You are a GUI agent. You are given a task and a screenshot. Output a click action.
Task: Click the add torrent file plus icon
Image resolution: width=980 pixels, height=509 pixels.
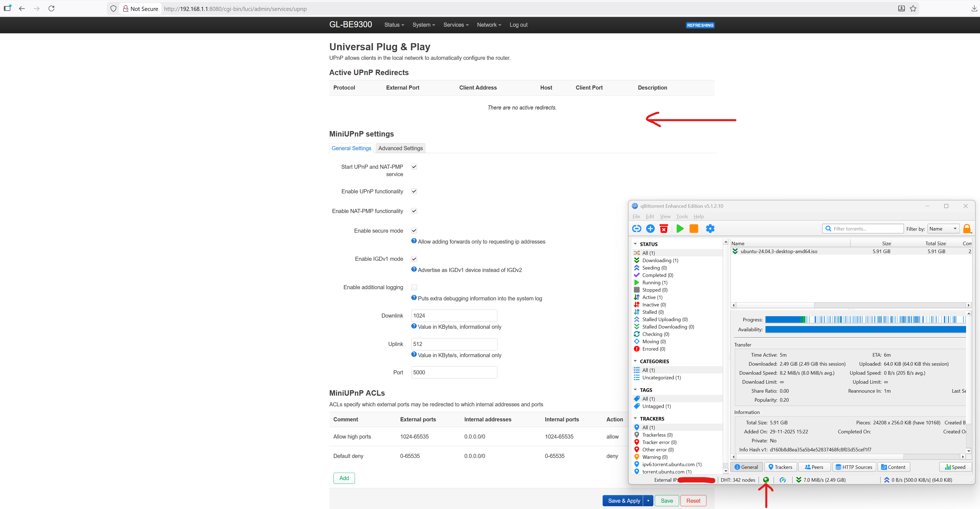pos(650,229)
